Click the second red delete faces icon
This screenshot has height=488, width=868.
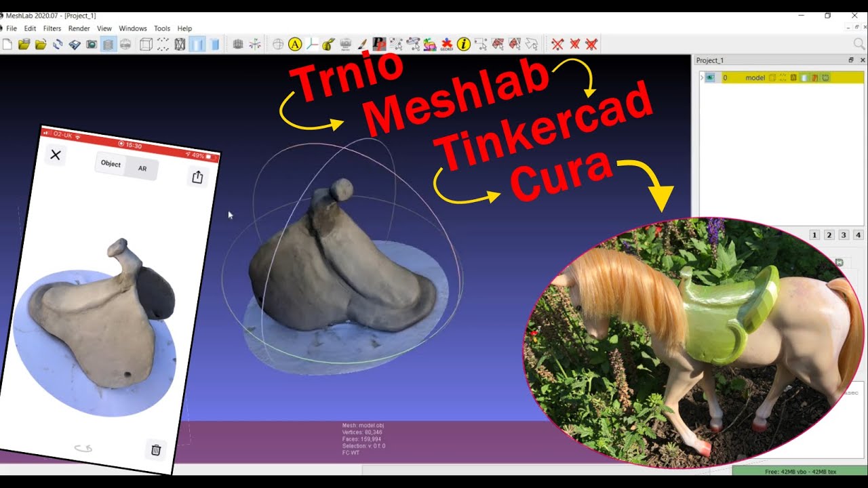tap(574, 45)
